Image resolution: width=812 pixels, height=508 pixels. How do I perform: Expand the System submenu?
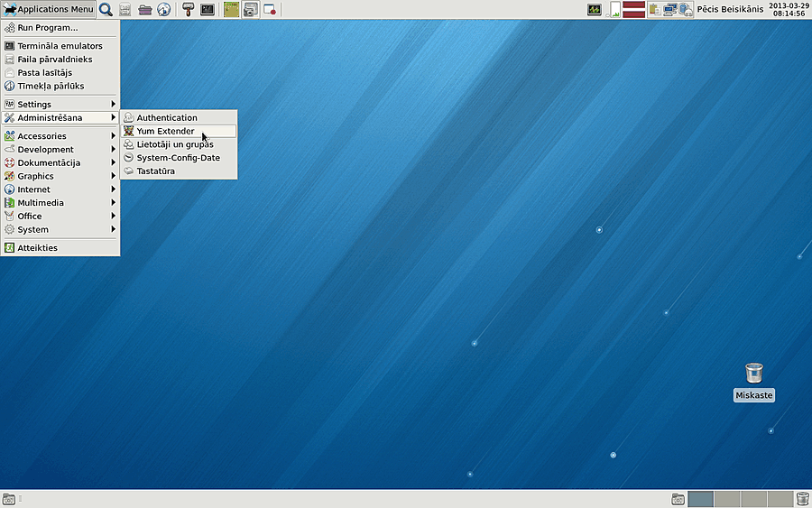60,229
